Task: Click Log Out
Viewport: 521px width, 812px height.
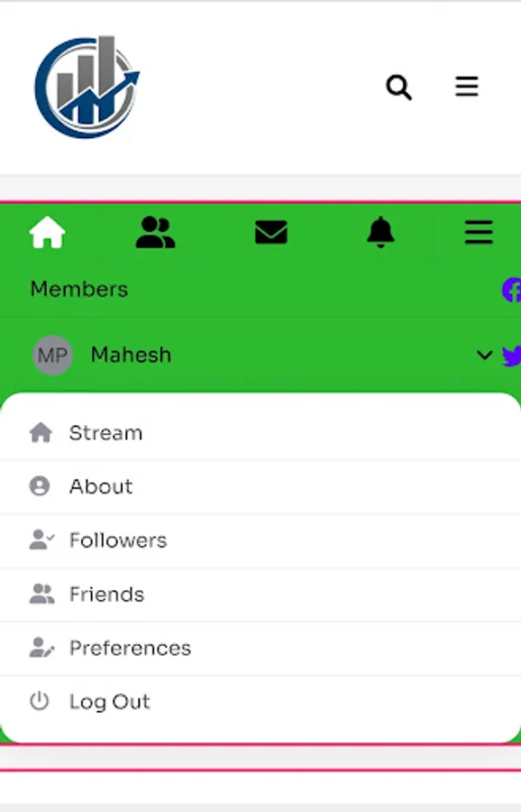Action: coord(260,702)
